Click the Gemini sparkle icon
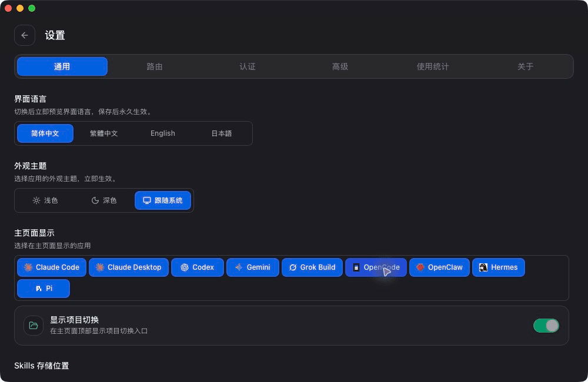Screen dimensions: 588x382 coord(239,267)
